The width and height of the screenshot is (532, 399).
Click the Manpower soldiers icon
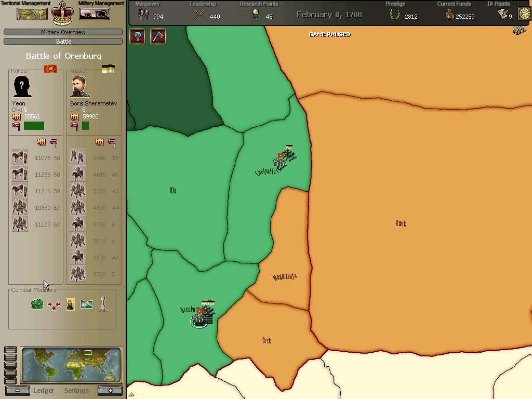pos(143,14)
